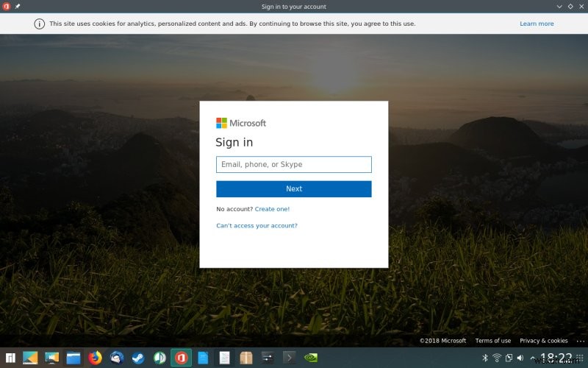The width and height of the screenshot is (588, 368).
Task: Click the Office icon in title bar
Action: [x=6, y=7]
